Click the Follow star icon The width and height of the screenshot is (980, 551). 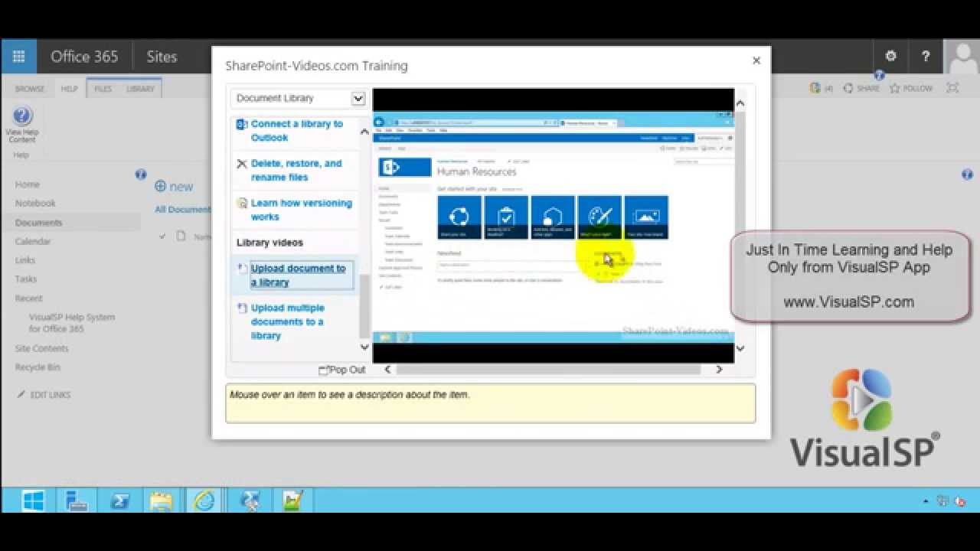[x=894, y=88]
